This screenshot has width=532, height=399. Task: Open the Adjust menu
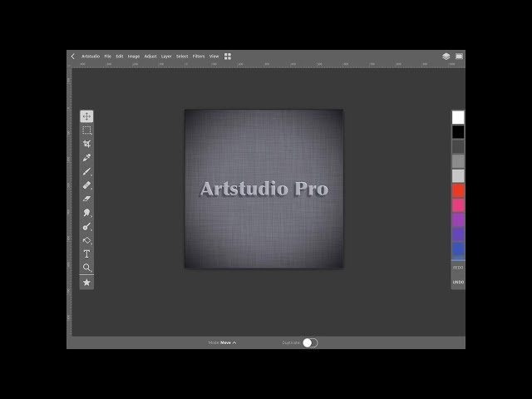[150, 57]
